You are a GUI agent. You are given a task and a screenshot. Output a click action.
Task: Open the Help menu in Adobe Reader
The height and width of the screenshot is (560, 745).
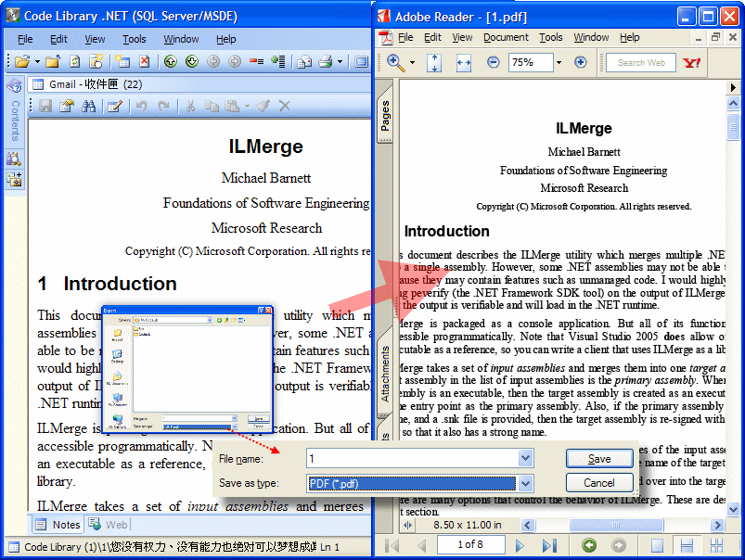click(630, 37)
